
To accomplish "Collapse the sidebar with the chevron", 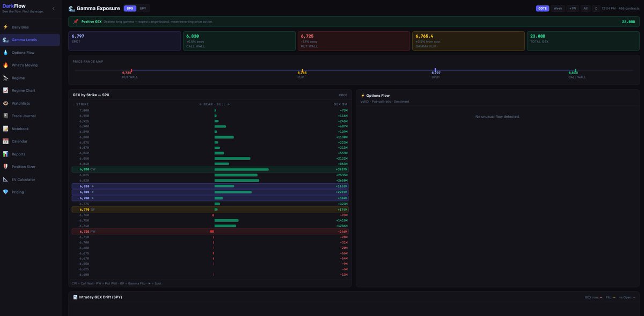I will pyautogui.click(x=53, y=9).
